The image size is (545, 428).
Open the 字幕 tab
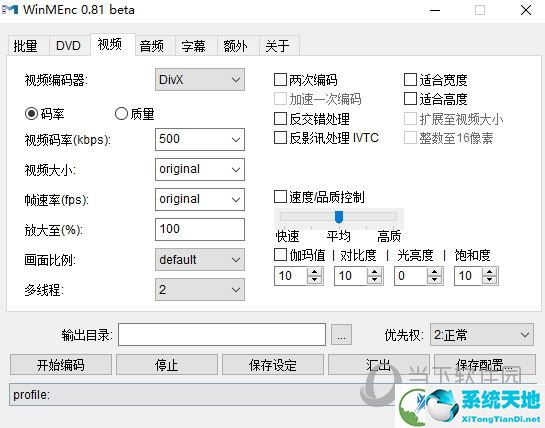tap(196, 46)
